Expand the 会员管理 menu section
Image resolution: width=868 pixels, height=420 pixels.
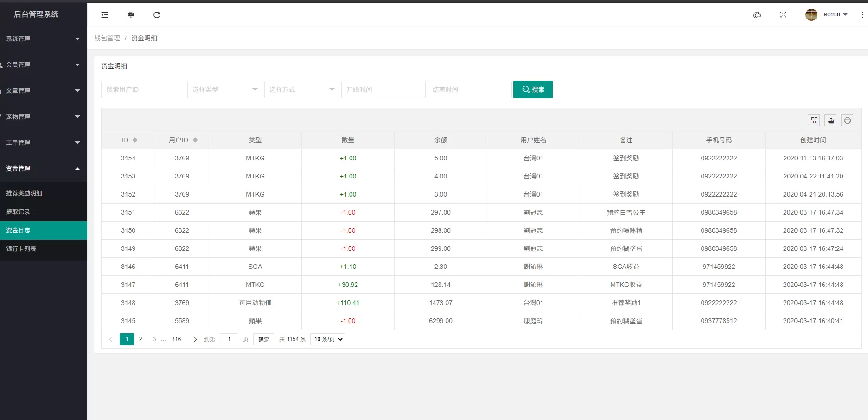coord(44,64)
